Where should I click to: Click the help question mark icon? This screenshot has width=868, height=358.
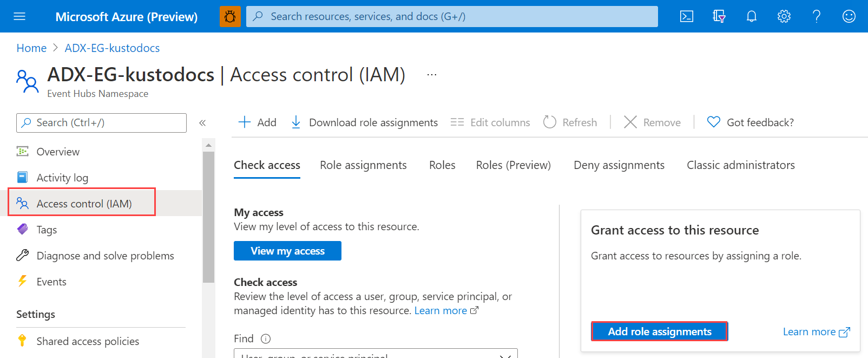pyautogui.click(x=816, y=16)
